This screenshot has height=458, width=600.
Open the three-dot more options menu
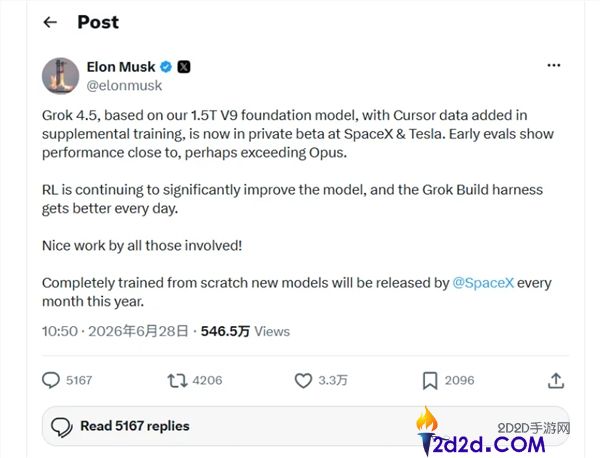coord(553,65)
